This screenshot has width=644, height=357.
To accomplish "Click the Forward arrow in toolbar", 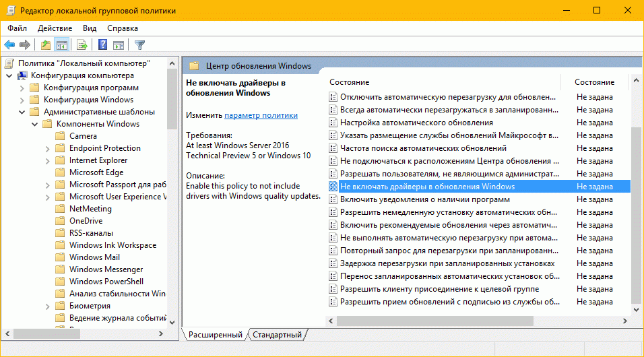I will (x=25, y=45).
